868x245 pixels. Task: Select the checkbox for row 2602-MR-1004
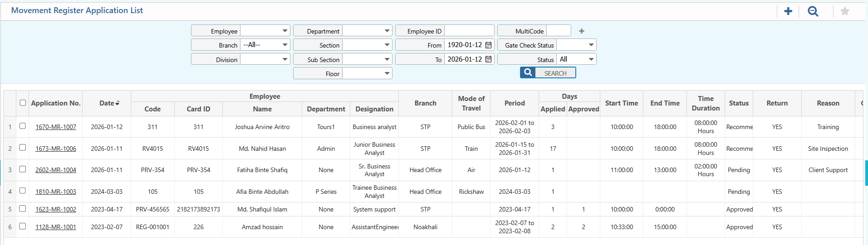coord(23,169)
